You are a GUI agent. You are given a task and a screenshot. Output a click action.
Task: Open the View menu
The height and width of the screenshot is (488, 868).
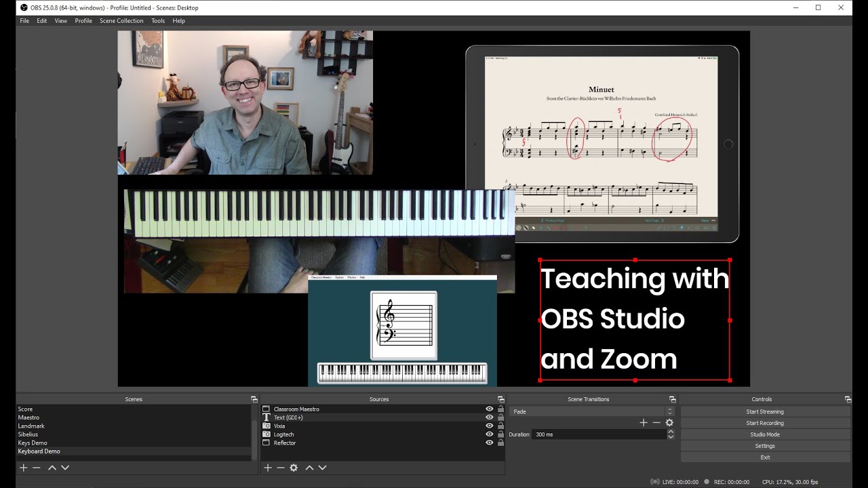point(61,21)
